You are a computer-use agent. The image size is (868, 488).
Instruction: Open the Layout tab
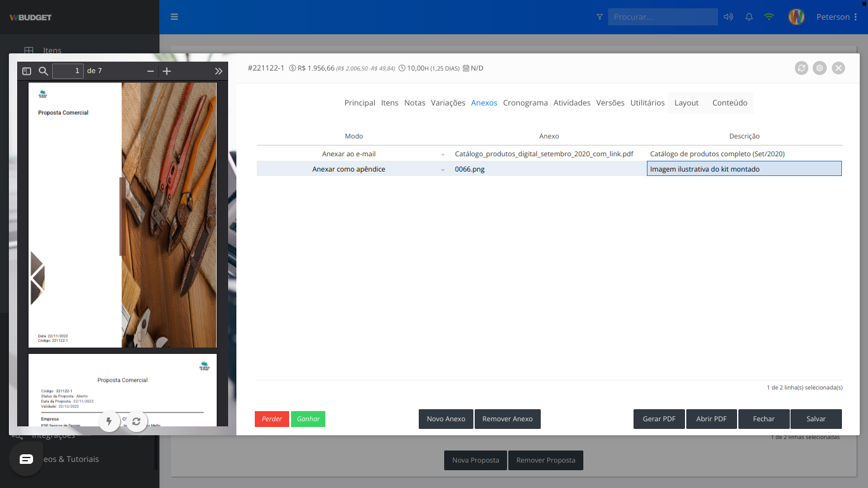686,103
